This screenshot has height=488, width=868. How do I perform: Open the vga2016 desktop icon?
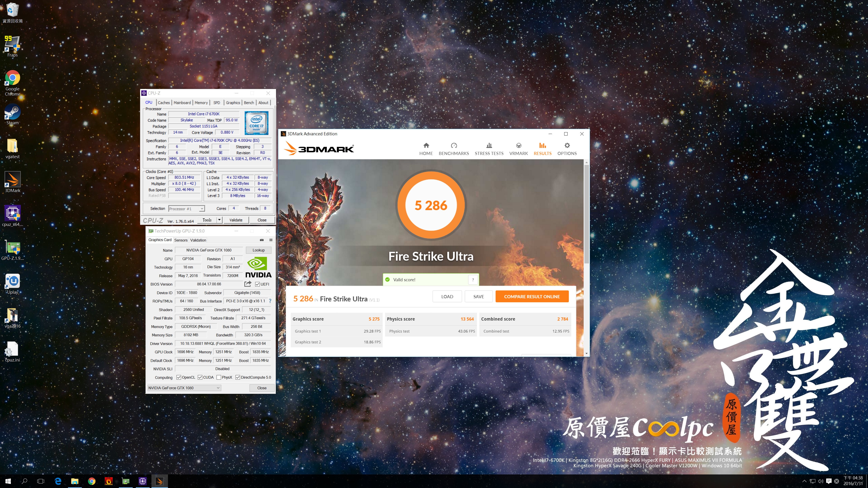point(12,318)
